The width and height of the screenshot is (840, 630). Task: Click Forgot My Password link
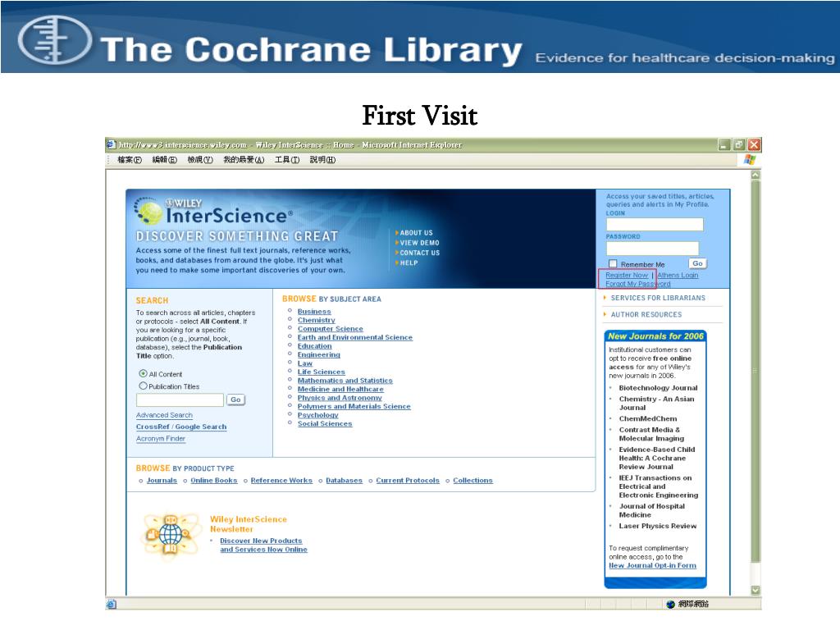tap(638, 284)
